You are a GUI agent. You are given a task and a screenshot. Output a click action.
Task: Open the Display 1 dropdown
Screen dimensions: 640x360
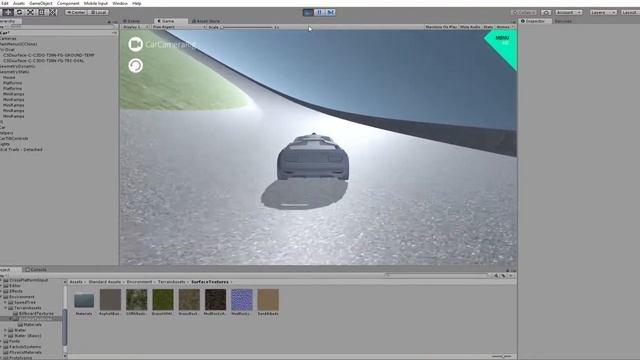pyautogui.click(x=135, y=27)
